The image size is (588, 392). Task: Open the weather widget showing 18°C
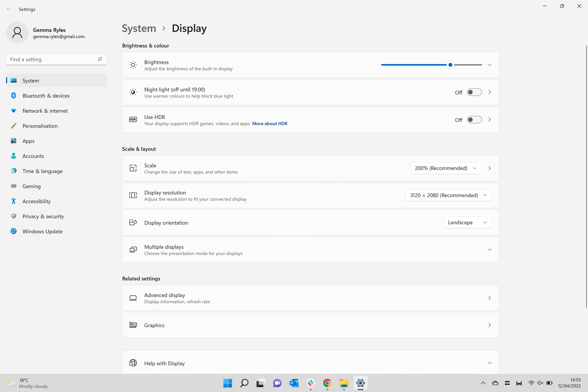coord(28,383)
